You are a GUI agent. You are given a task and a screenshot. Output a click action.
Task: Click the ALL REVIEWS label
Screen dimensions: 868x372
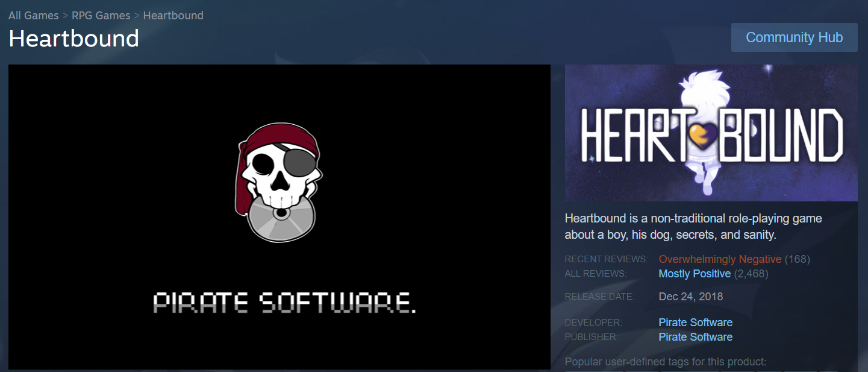click(596, 274)
